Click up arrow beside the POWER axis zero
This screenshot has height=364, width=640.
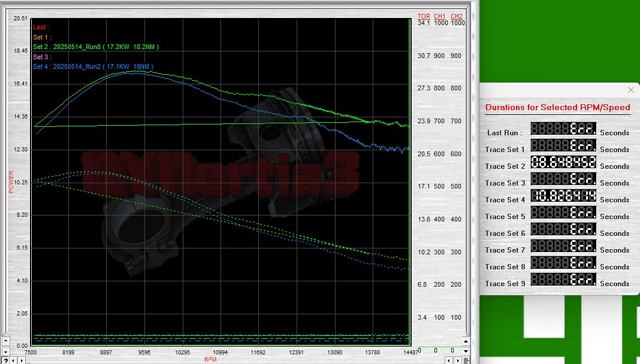coord(5,341)
